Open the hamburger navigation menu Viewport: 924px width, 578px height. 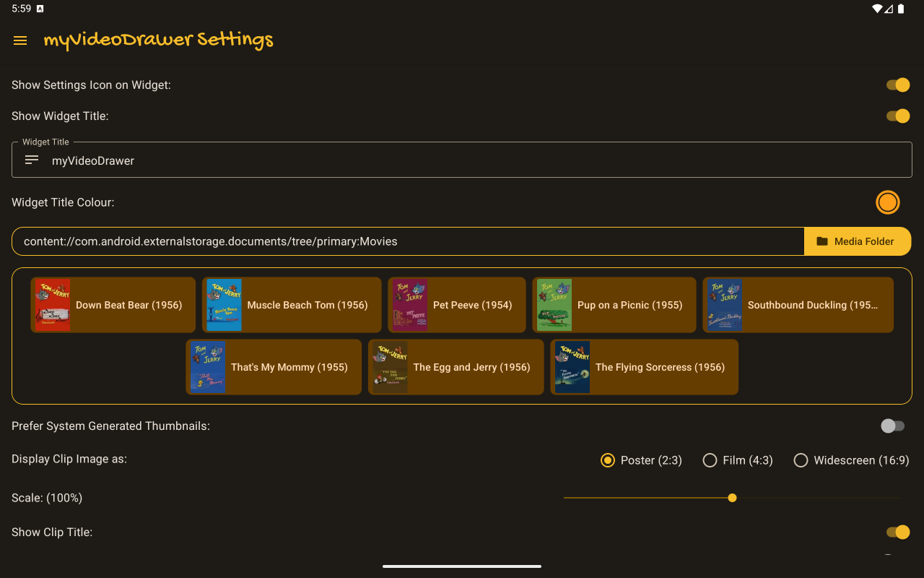pos(20,40)
